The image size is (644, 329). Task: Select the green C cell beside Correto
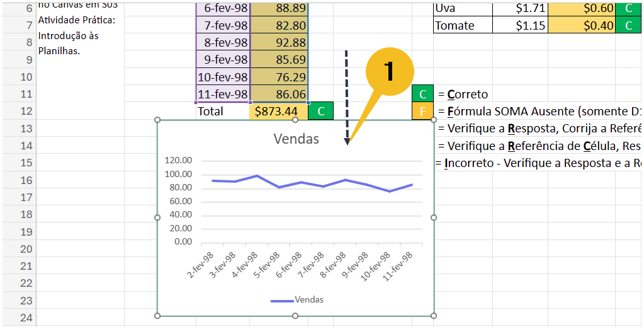pyautogui.click(x=422, y=94)
